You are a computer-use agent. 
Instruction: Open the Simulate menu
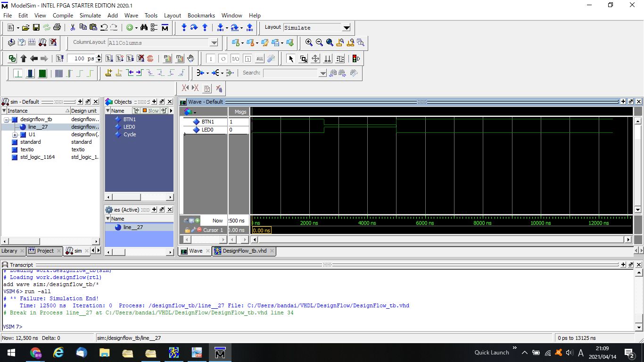click(x=90, y=16)
